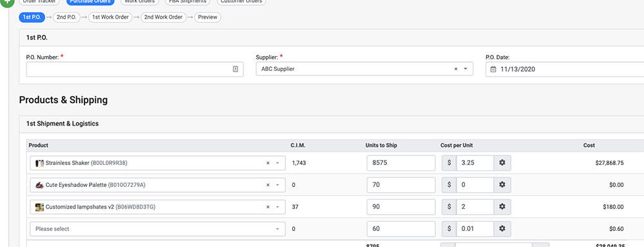Click the Customized lampshates v2 thumbnail
The image size is (644, 247).
(39, 207)
